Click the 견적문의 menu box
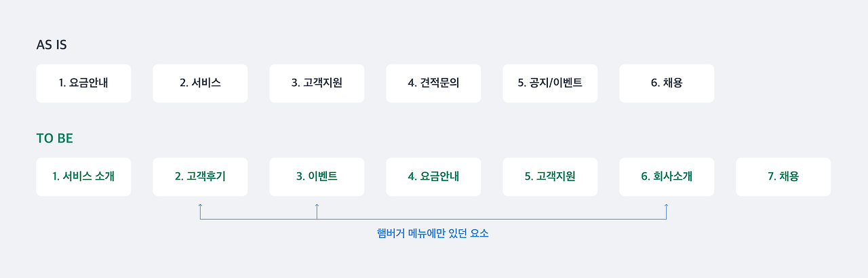 433,83
